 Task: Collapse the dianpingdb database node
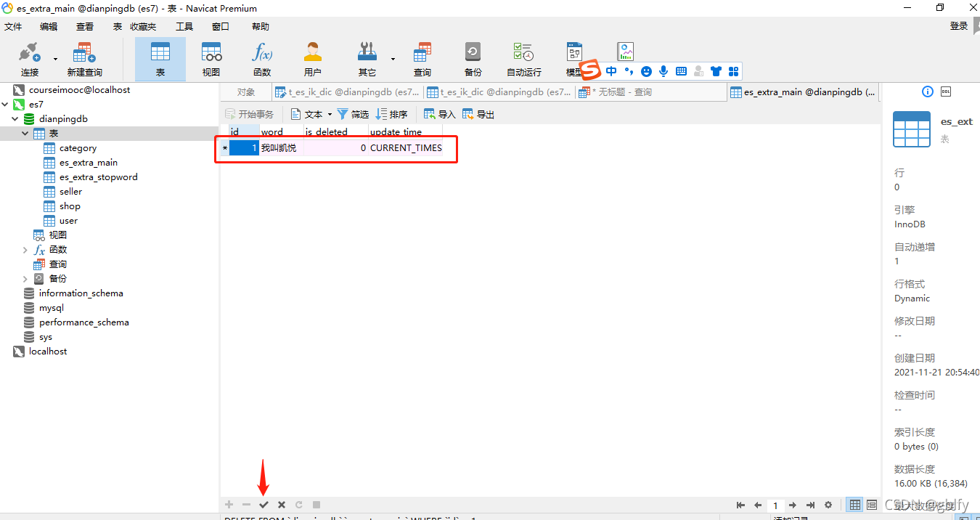coord(15,119)
